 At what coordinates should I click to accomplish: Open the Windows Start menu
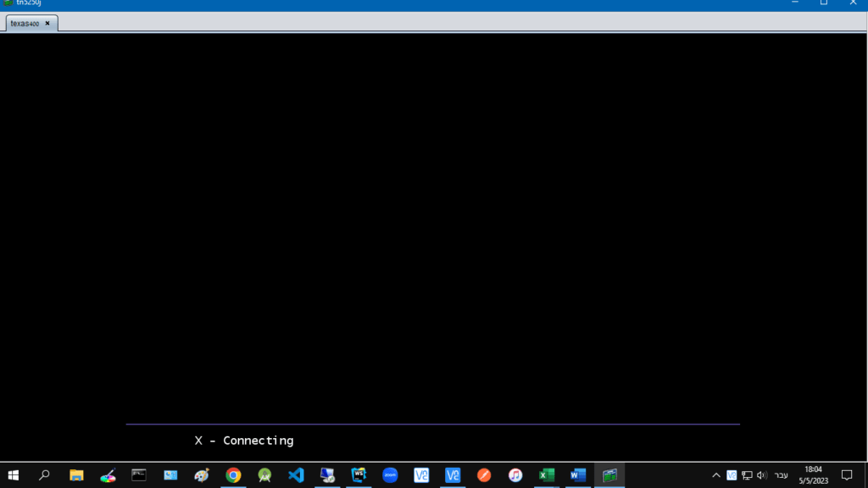pyautogui.click(x=14, y=474)
